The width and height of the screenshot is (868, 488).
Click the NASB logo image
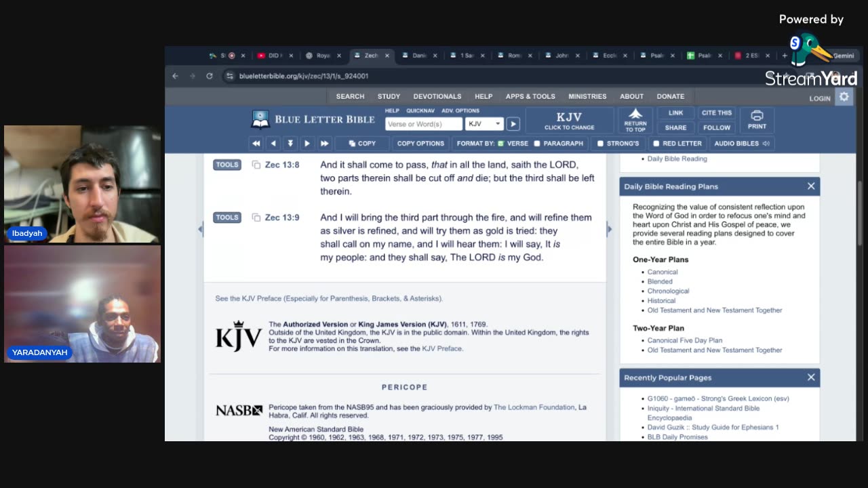click(239, 410)
